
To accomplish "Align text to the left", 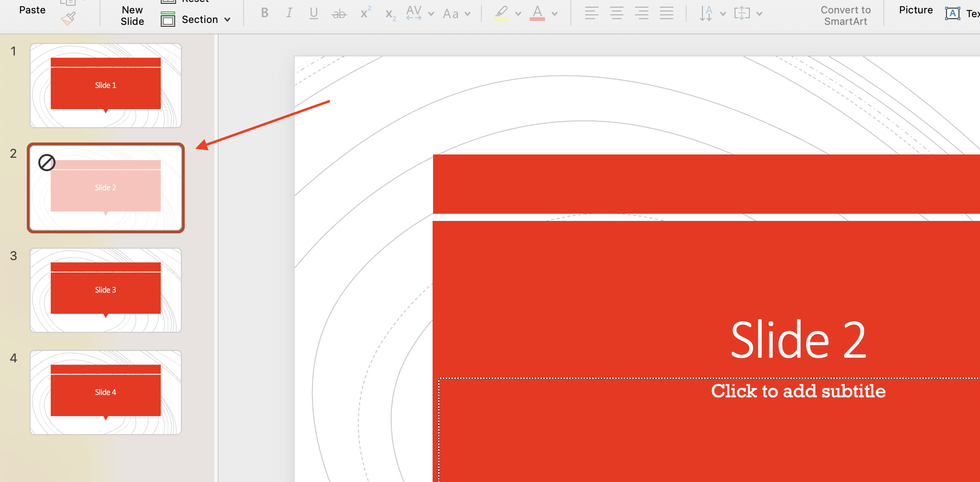I will [x=591, y=13].
